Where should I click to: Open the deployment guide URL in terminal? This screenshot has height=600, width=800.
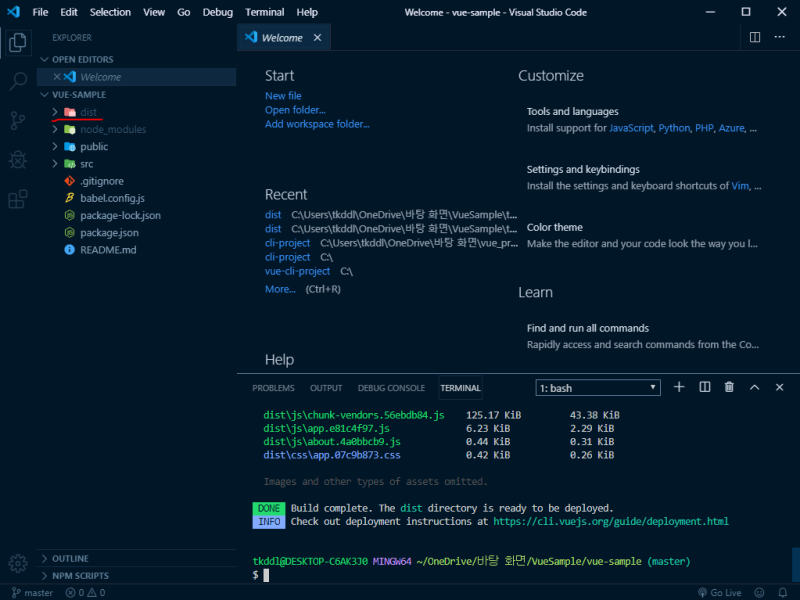click(611, 521)
